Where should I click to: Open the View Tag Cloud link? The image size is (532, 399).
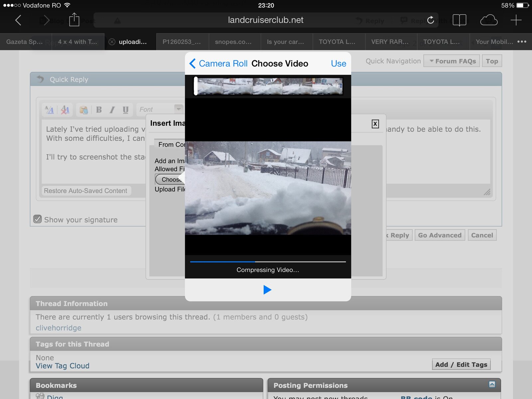pos(63,366)
